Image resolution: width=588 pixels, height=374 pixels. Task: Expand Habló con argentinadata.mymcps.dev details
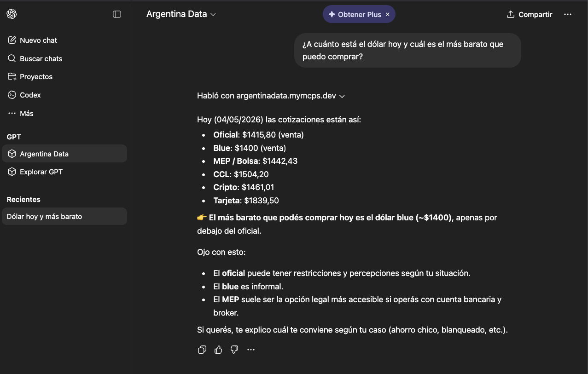[x=271, y=96]
